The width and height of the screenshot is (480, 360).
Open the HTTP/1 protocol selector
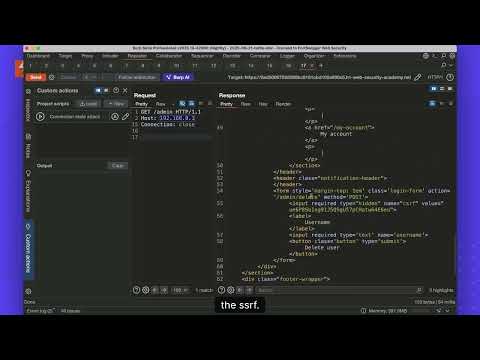(x=435, y=77)
